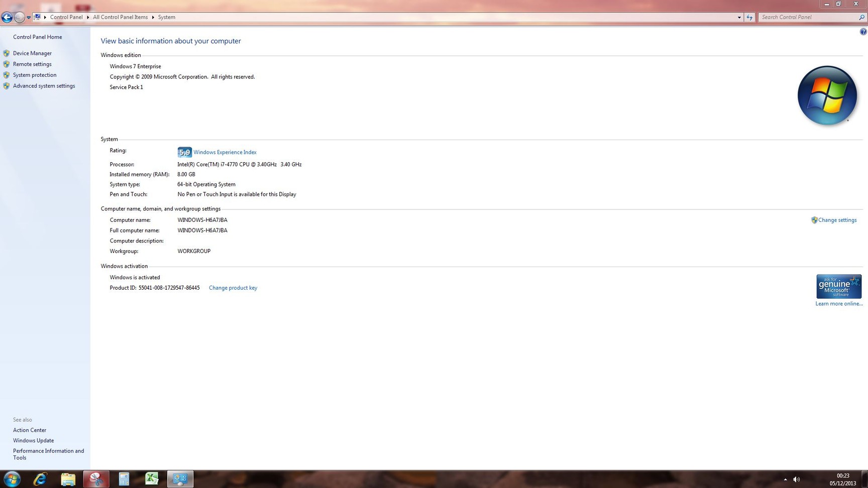Click the 64-bit Operating System text

pyautogui.click(x=206, y=184)
